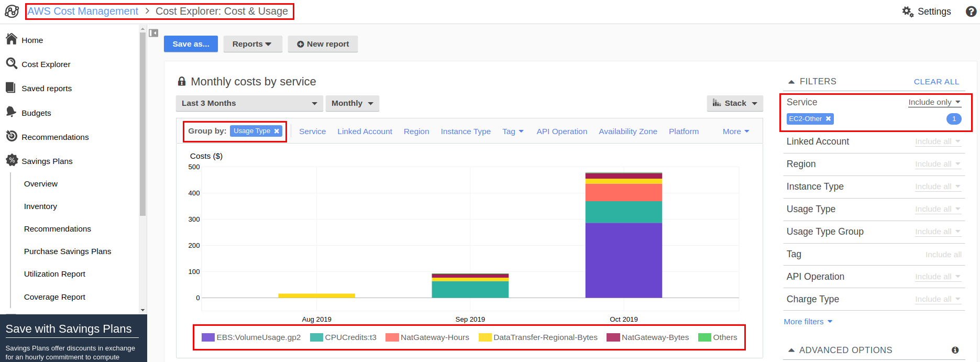Click the Home house icon
The image size is (980, 362).
click(12, 39)
